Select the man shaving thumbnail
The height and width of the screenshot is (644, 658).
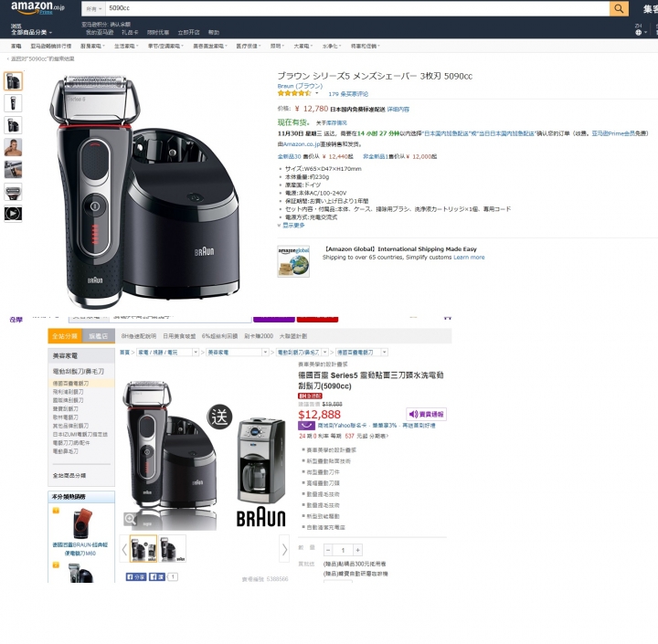pos(13,147)
